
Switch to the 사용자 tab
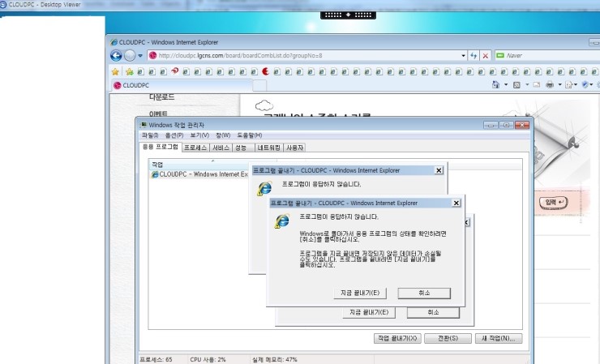pyautogui.click(x=294, y=148)
